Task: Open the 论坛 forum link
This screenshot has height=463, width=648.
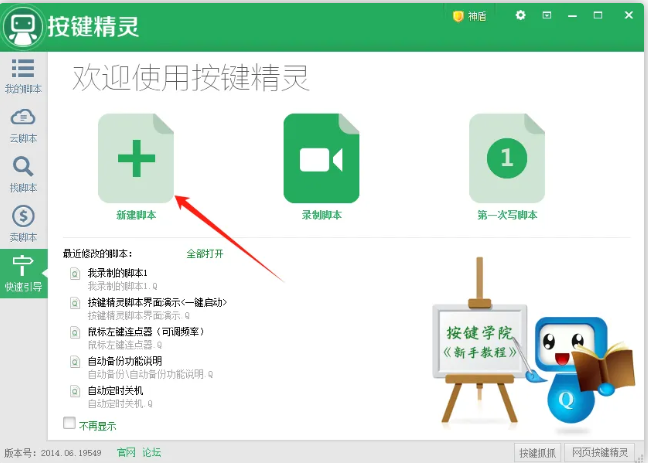Action: (152, 453)
